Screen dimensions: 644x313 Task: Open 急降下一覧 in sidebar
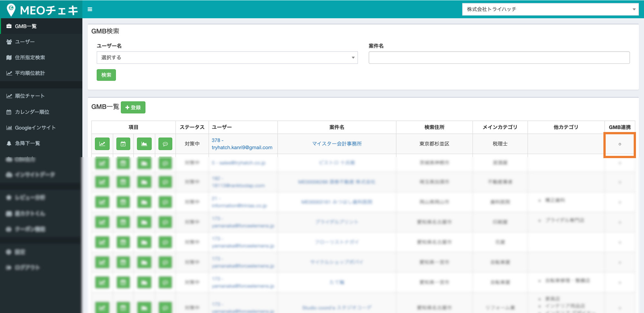(41, 143)
